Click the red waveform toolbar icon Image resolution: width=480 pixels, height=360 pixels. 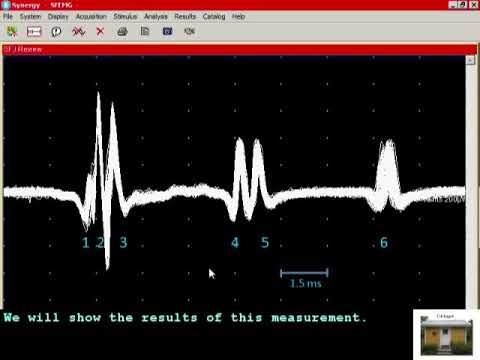point(78,32)
